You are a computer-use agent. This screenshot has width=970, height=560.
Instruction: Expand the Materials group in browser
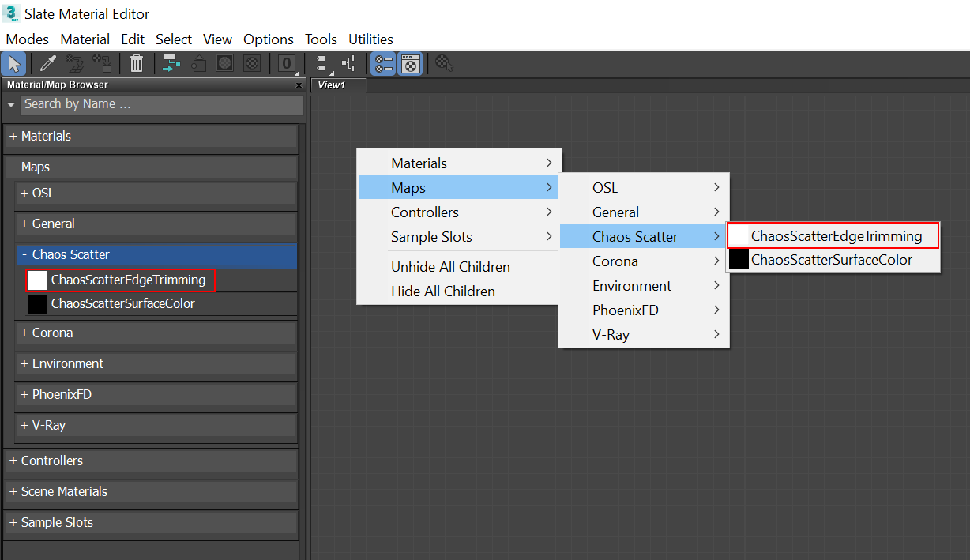click(151, 136)
